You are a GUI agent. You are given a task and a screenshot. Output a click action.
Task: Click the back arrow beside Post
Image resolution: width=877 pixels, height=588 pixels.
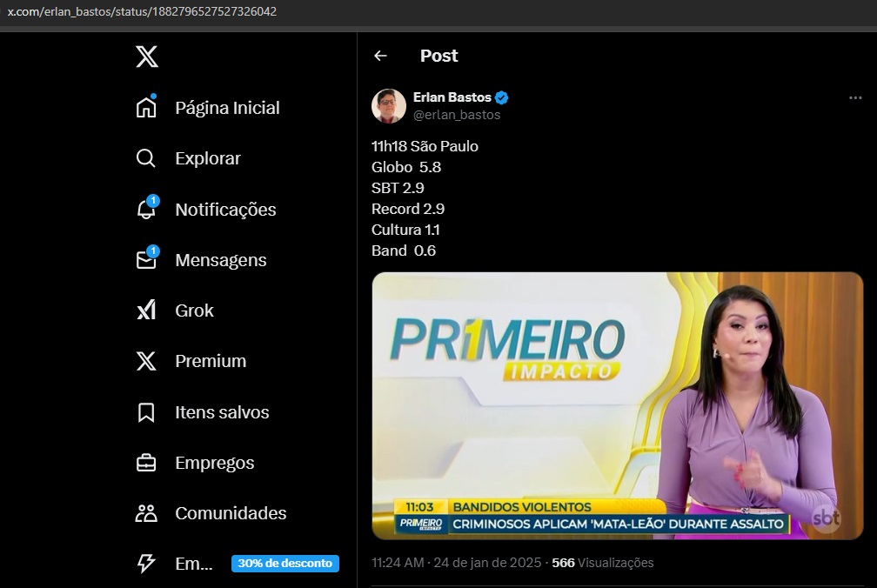380,56
